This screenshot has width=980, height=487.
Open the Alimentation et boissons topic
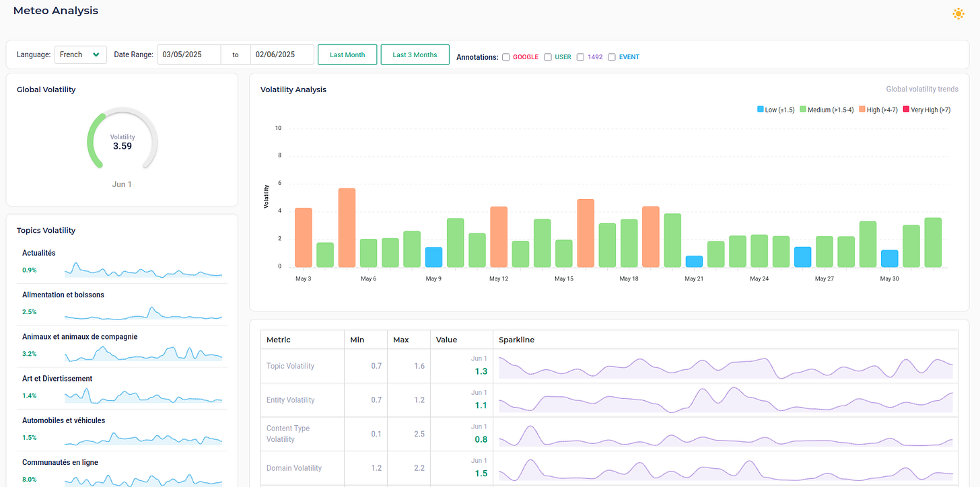coord(122,305)
